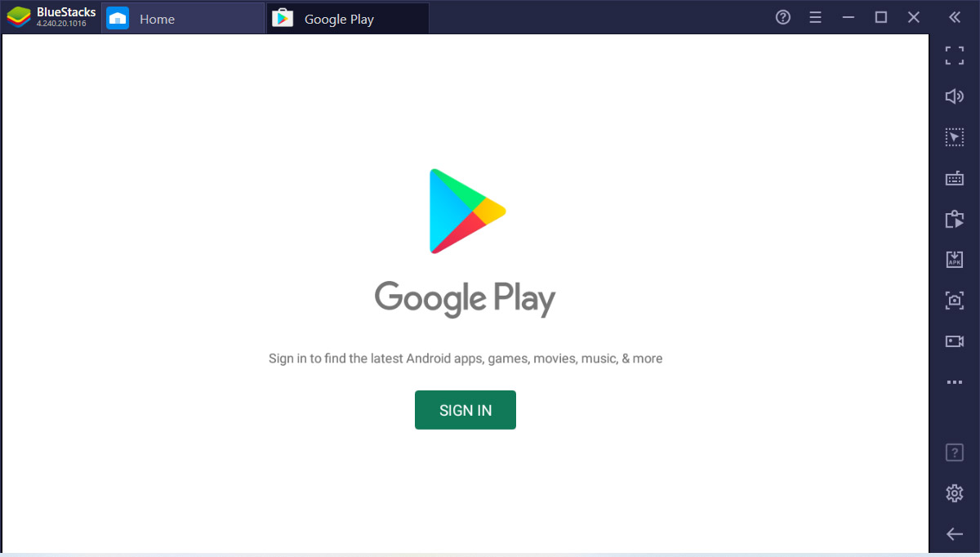980x557 pixels.
Task: Click the Google Play triangle logo
Action: (467, 212)
